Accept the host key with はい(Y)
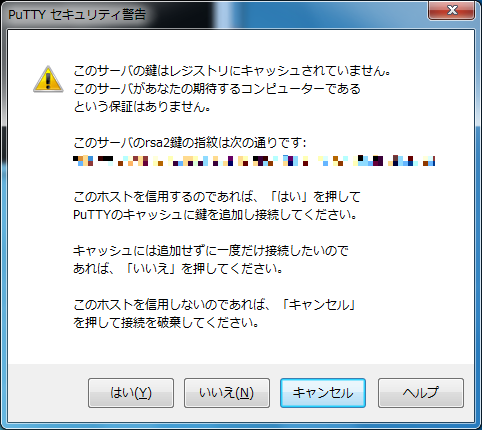The height and width of the screenshot is (430, 482). click(131, 393)
